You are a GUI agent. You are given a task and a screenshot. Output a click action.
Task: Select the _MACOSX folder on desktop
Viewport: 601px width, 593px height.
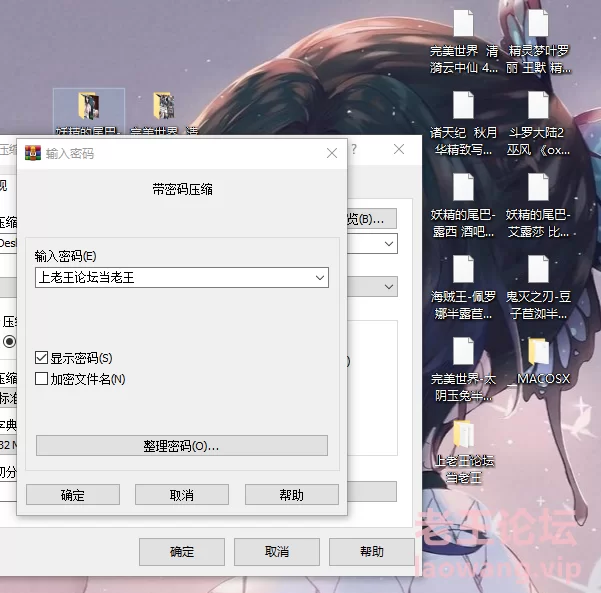point(539,362)
